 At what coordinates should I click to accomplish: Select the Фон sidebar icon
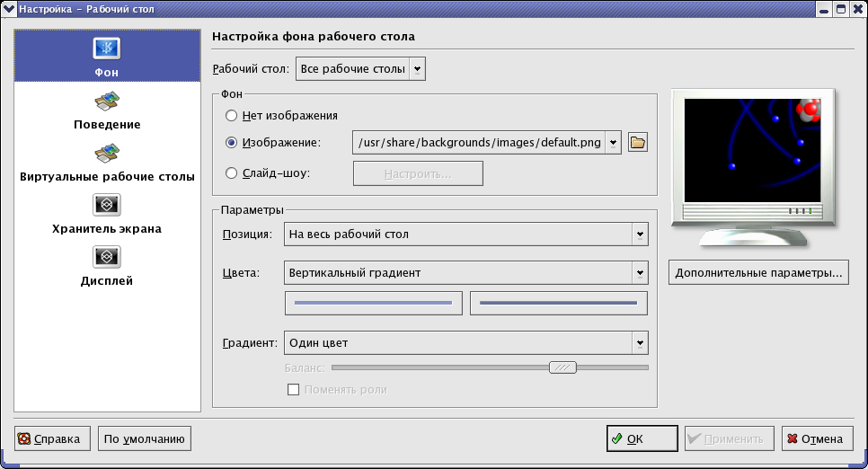pyautogui.click(x=107, y=49)
